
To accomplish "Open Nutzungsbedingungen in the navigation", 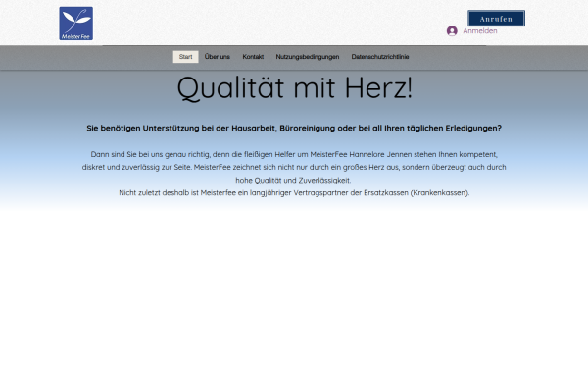I will tap(308, 57).
